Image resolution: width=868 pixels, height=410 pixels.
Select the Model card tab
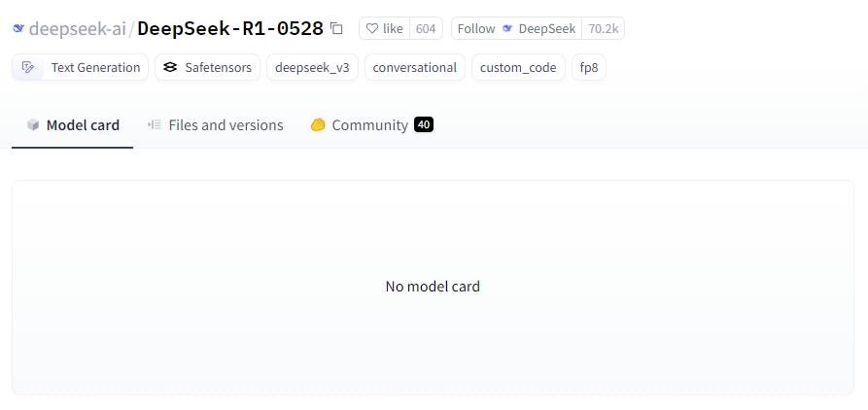73,125
